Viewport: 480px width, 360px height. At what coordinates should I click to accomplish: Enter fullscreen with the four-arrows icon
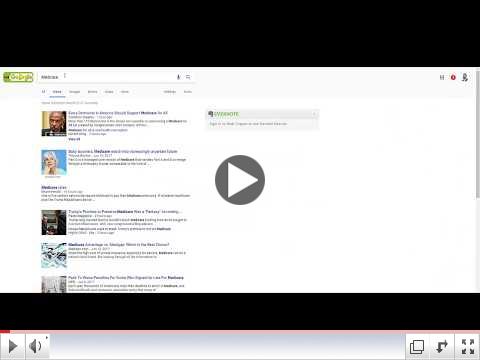(x=467, y=346)
